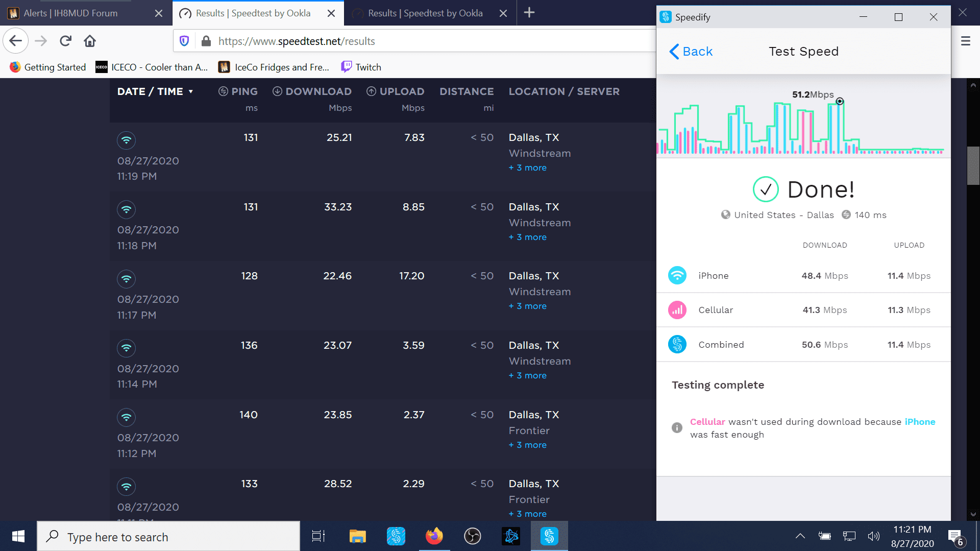
Task: Show hidden system tray icons
Action: pos(800,536)
